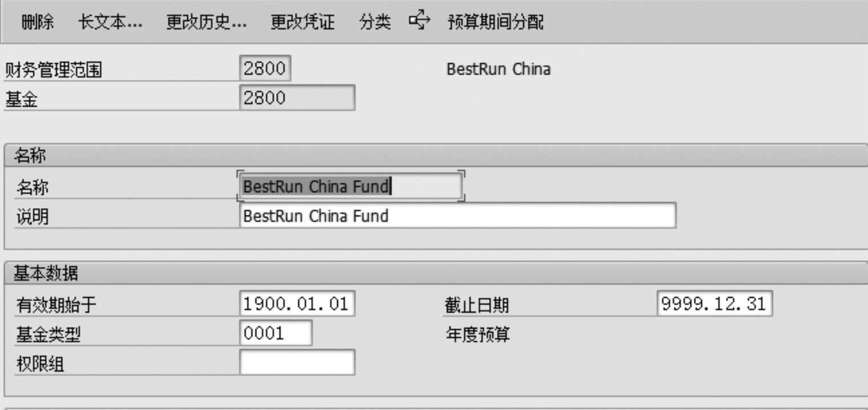Click the 基金 field containing 2800

pyautogui.click(x=297, y=98)
